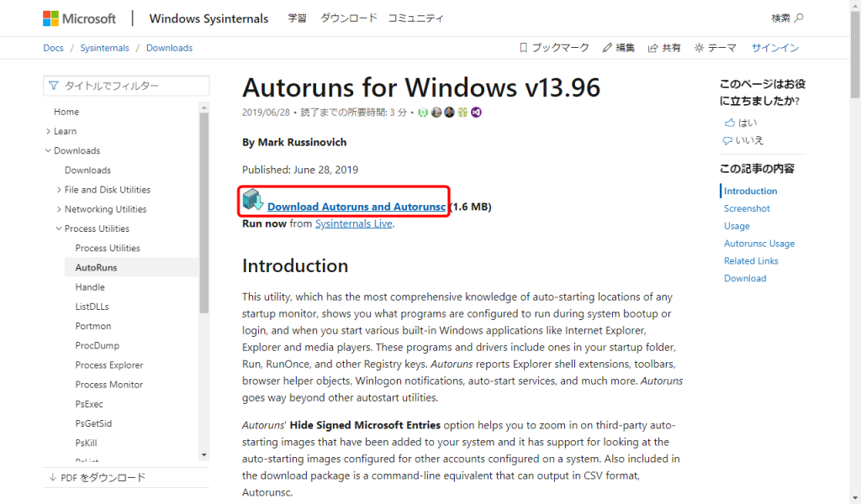This screenshot has height=504, width=861.
Task: Open the ダウンロード menu
Action: 349,18
